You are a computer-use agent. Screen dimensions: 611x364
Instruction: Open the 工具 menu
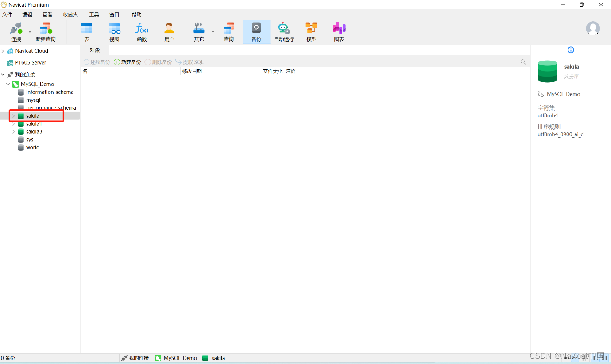pos(94,15)
